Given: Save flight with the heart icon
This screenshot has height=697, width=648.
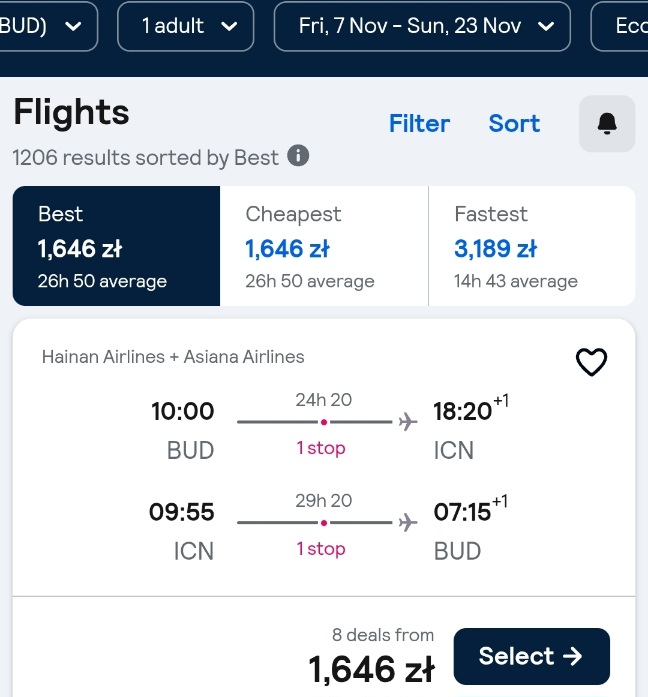Looking at the screenshot, I should 591,362.
